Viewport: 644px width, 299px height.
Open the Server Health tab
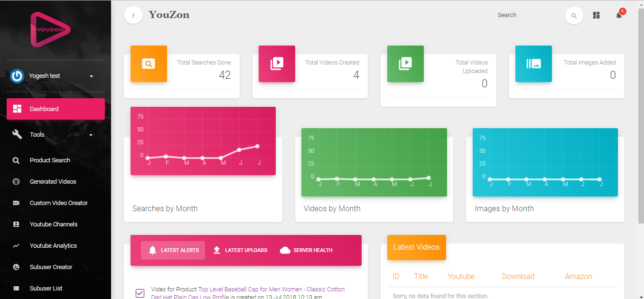tap(306, 250)
